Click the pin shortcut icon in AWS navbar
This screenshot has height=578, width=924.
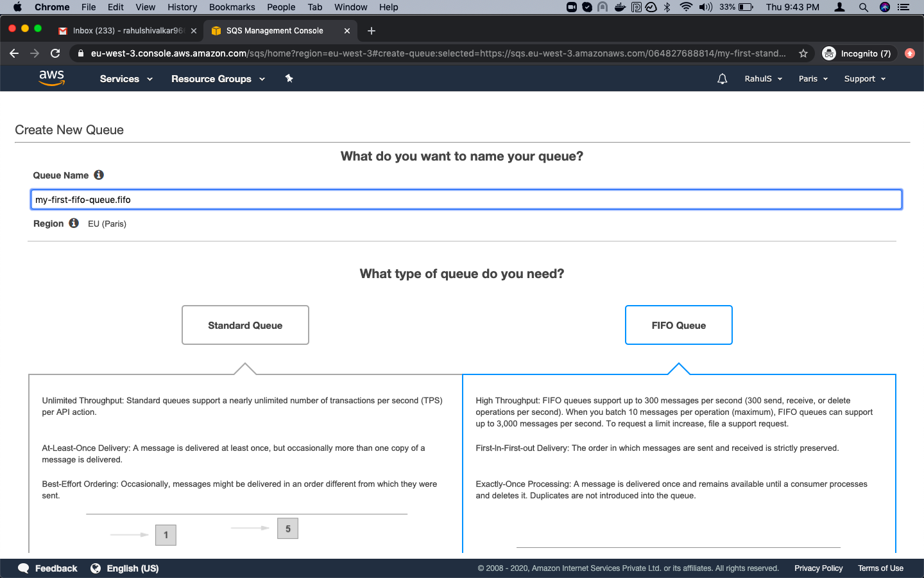click(289, 78)
